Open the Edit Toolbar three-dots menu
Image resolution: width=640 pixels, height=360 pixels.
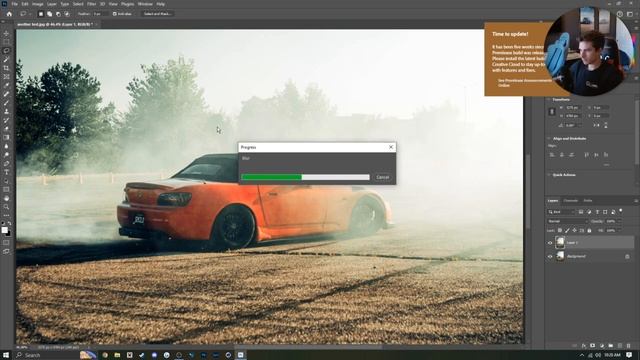tap(6, 215)
